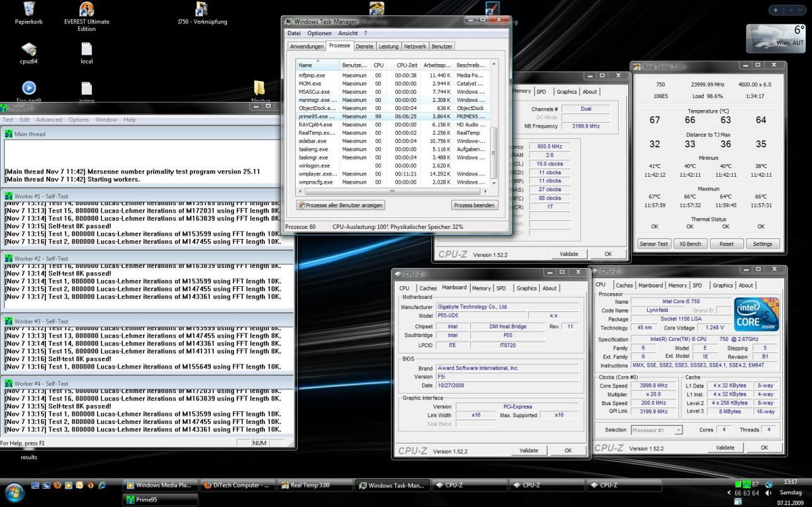
Task: Click Worker #1 Self-Test window icon
Action: (x=9, y=196)
